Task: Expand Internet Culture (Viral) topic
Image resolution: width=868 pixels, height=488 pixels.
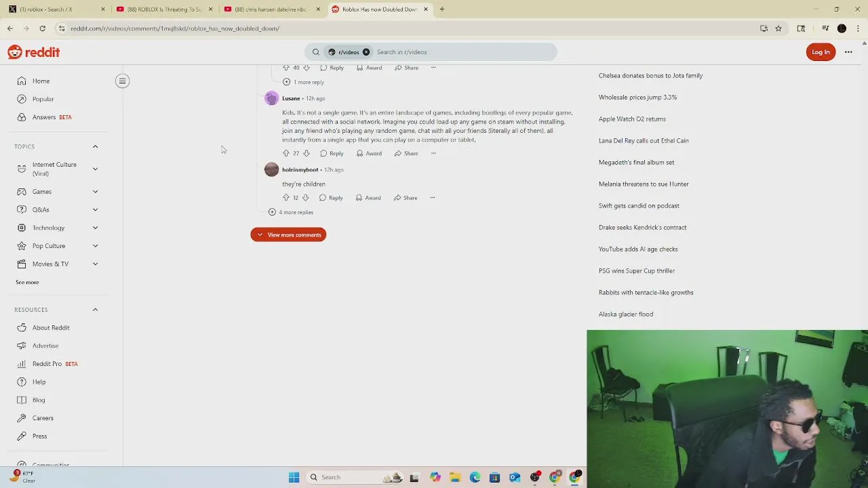Action: pos(95,169)
